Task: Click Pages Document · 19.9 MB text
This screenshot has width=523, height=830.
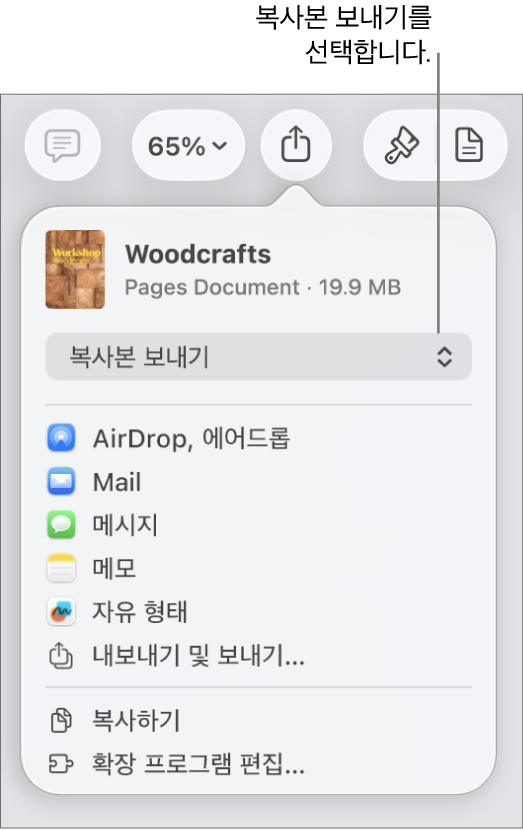Action: click(x=263, y=287)
